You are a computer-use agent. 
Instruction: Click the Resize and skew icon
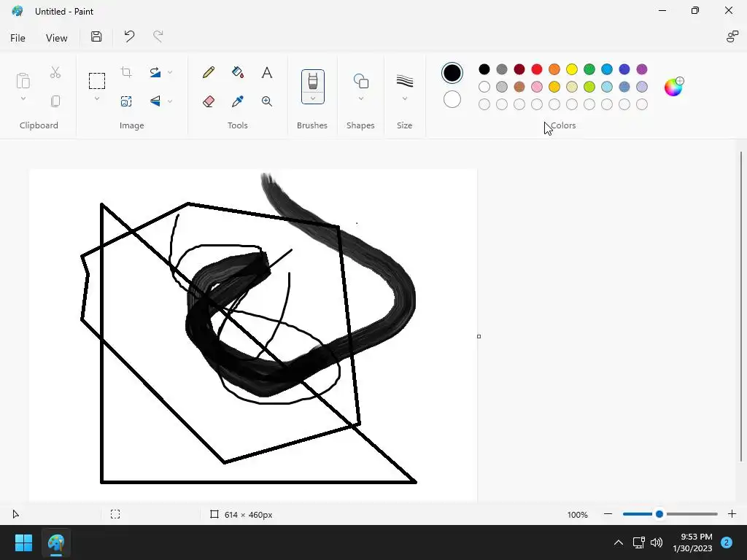tap(126, 101)
